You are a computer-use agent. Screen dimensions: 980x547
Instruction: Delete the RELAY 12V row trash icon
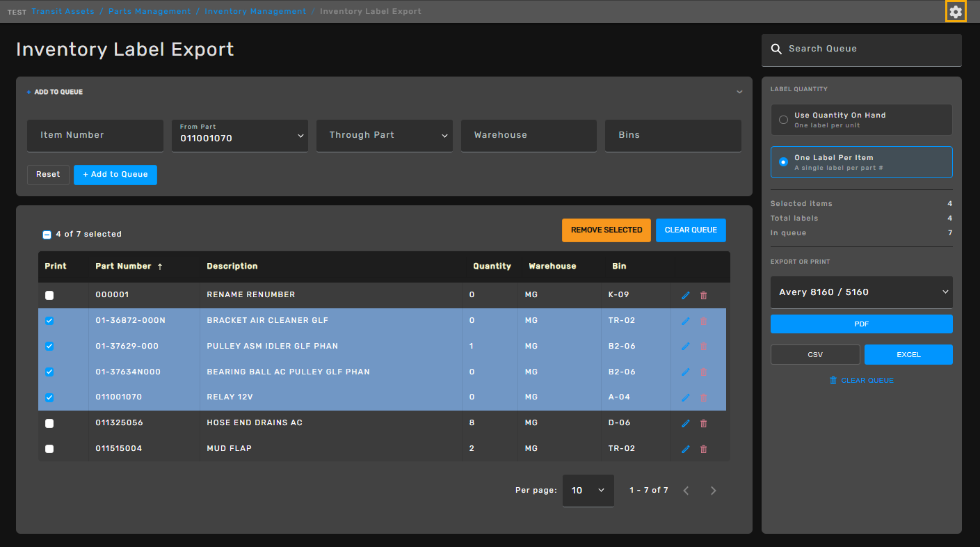pyautogui.click(x=703, y=397)
